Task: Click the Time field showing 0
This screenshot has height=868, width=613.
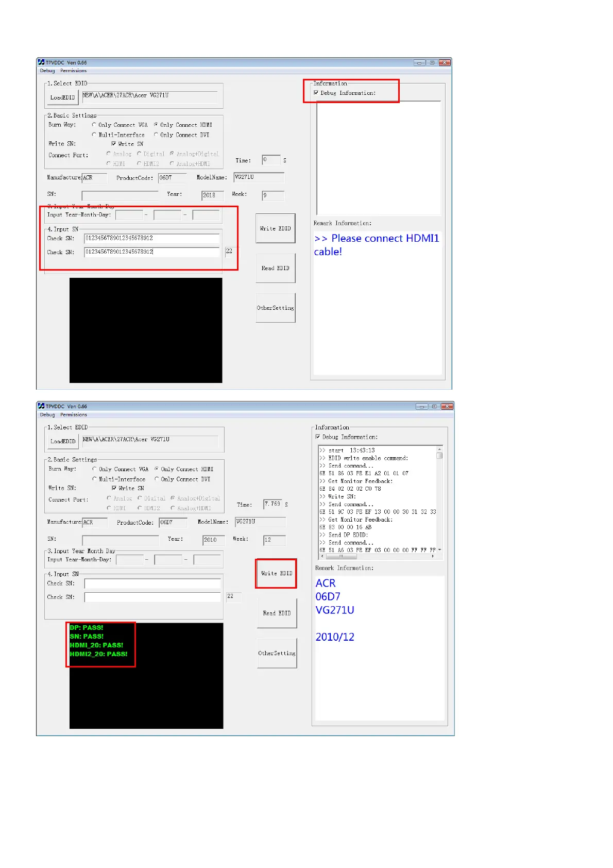Action: [271, 160]
